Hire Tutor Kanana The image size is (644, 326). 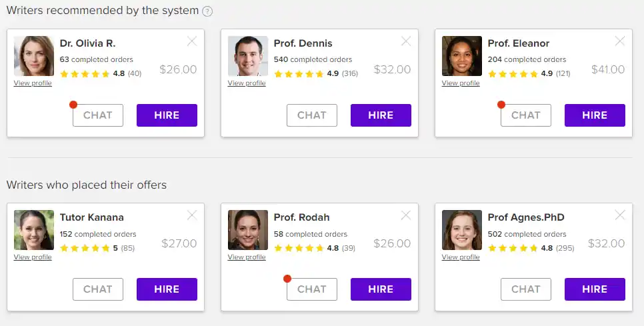point(167,289)
